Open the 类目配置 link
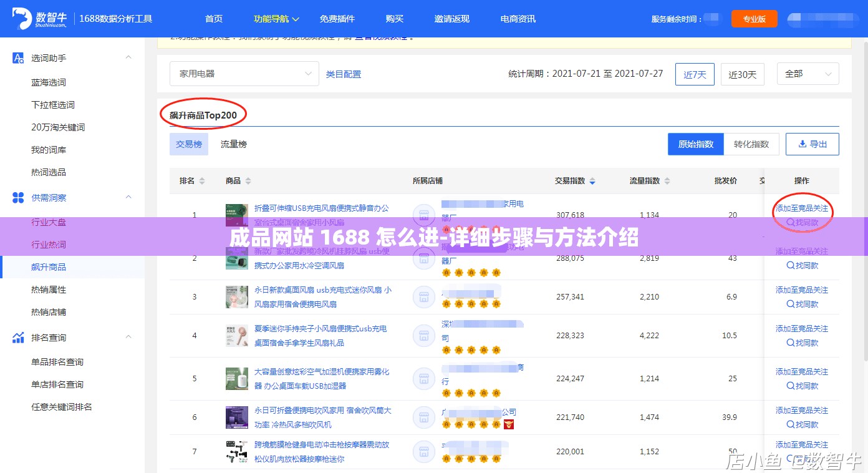This screenshot has height=473, width=868. coord(343,73)
